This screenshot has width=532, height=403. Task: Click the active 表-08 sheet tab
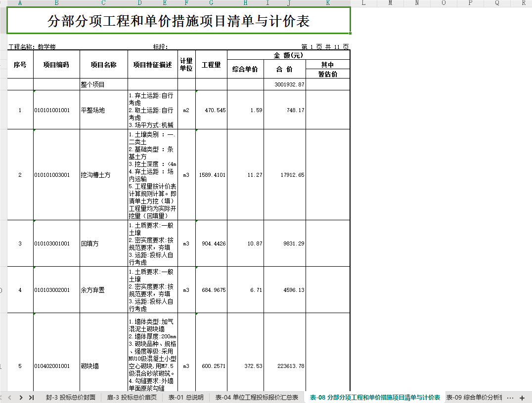tap(375, 398)
